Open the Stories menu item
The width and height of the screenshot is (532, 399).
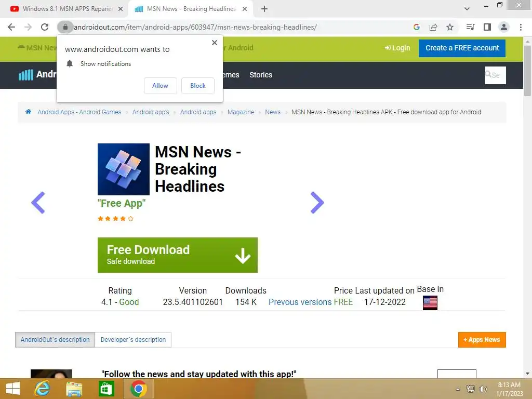click(261, 75)
